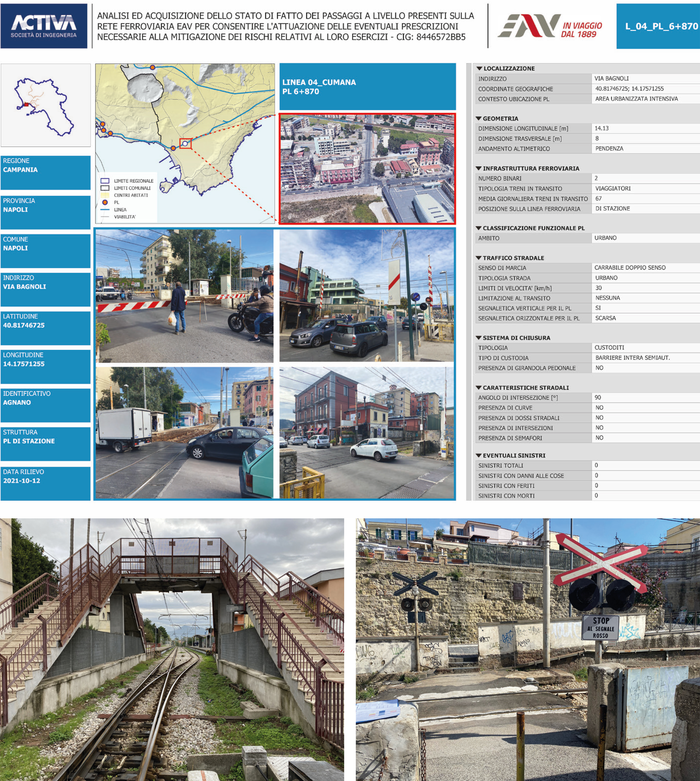Collapse the TRAFFICO STRADALE section triangle

[479, 258]
